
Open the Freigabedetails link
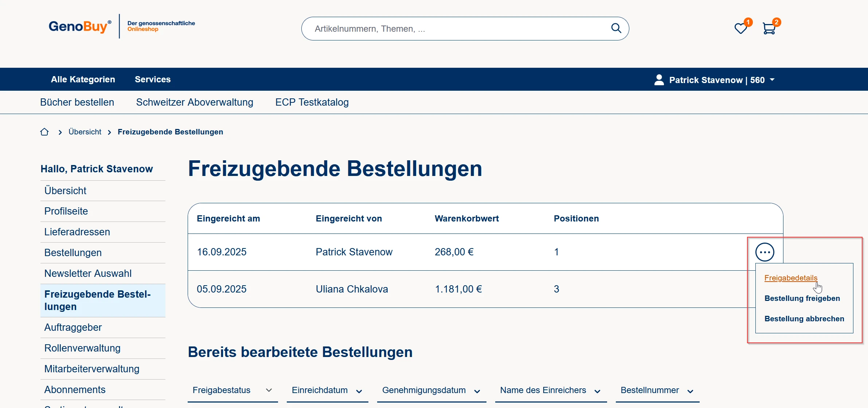791,278
